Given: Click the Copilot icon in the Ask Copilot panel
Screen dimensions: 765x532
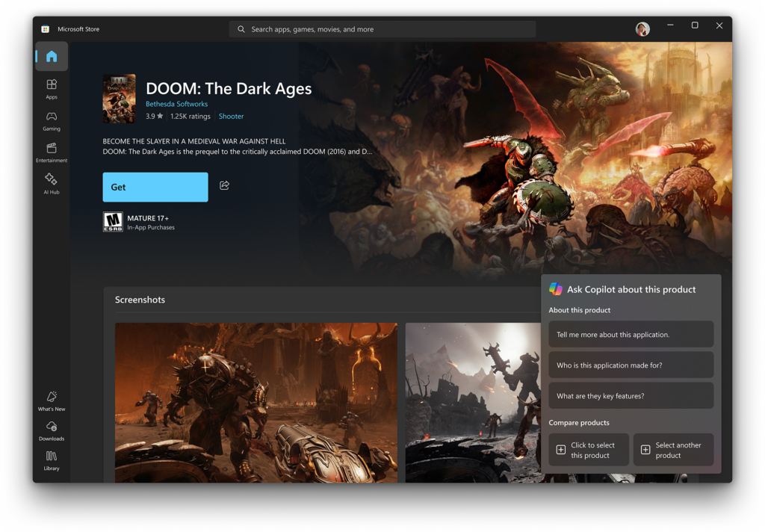Looking at the screenshot, I should point(555,289).
